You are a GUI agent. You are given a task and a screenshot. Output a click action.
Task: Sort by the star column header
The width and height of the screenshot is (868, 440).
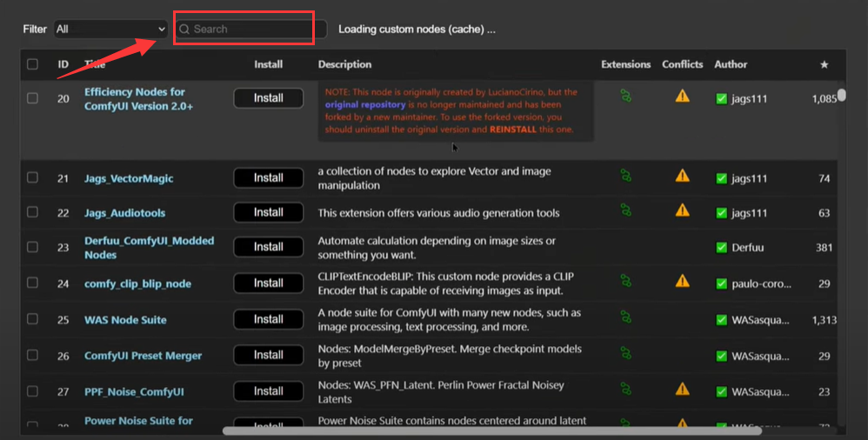click(824, 64)
